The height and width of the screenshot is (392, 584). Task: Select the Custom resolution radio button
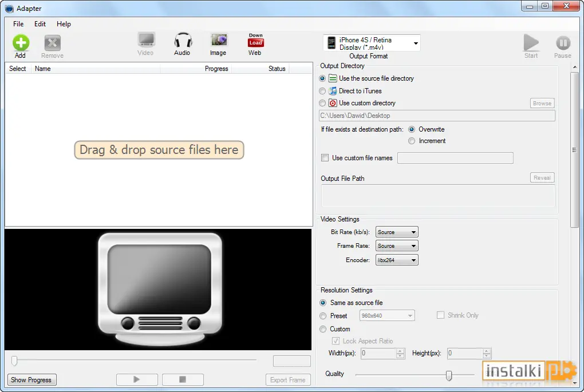[323, 329]
